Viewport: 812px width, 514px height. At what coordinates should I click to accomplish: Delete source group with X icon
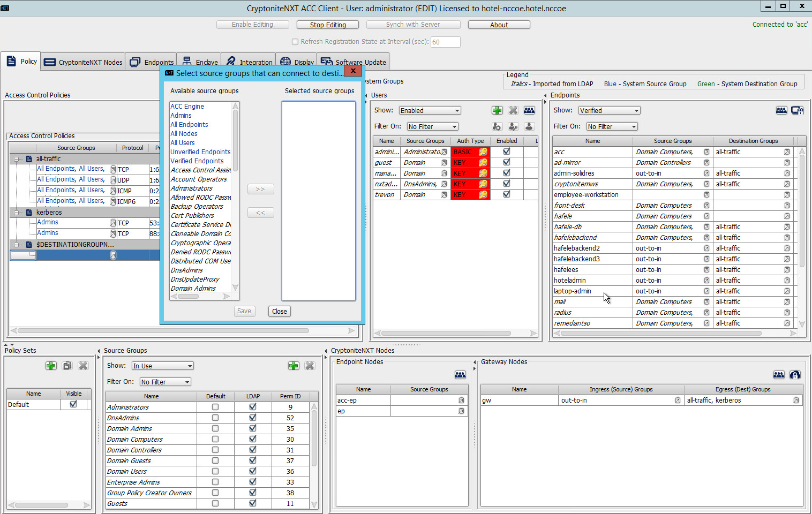pyautogui.click(x=310, y=366)
